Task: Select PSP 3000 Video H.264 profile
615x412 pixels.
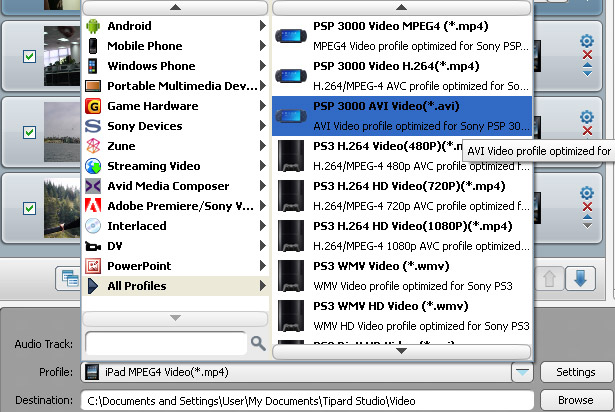Action: [402, 76]
